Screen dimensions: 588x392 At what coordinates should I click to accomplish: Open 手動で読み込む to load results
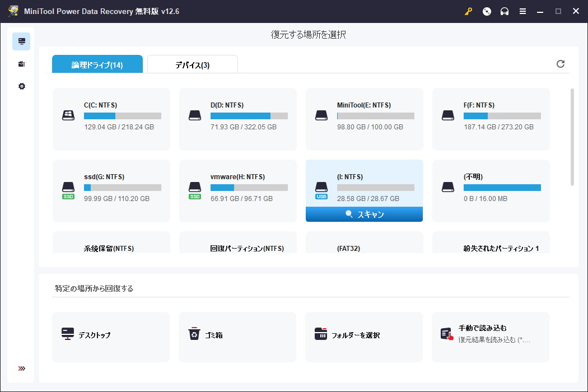491,337
